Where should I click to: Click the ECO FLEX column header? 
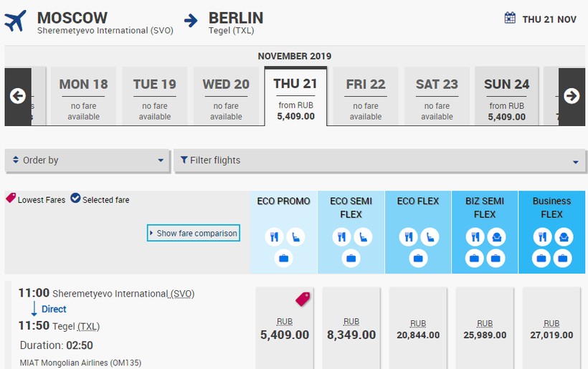coord(418,201)
